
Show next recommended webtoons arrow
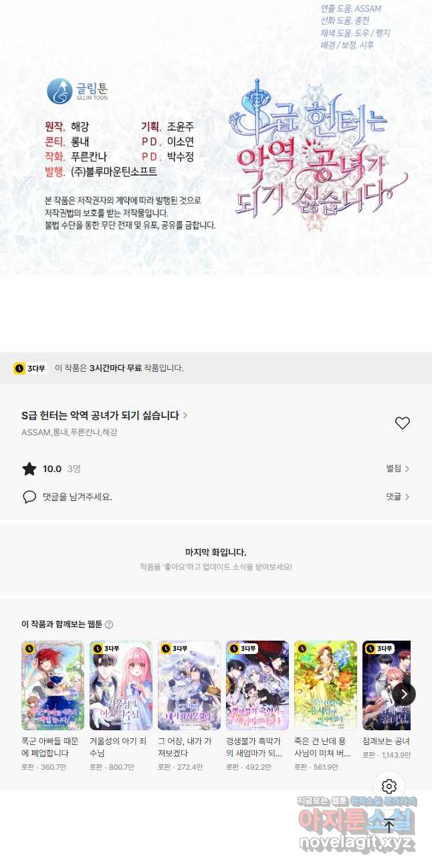404,693
